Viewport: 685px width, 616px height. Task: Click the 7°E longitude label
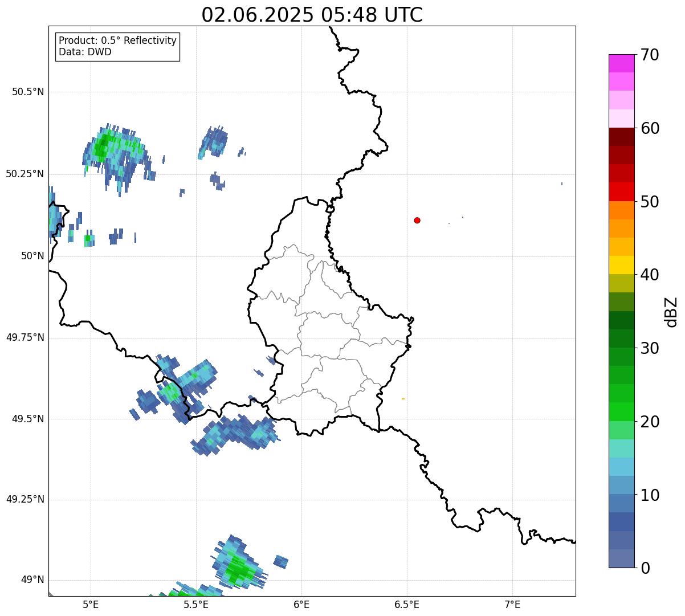[512, 604]
